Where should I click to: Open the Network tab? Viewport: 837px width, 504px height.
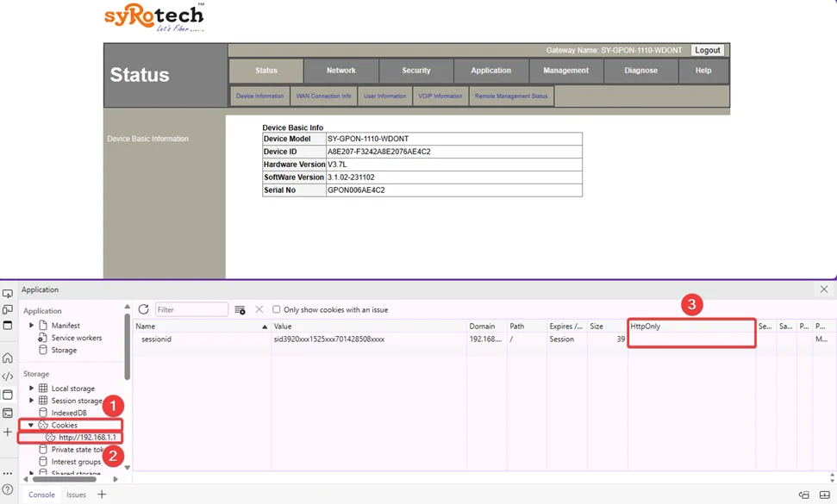[x=341, y=71]
